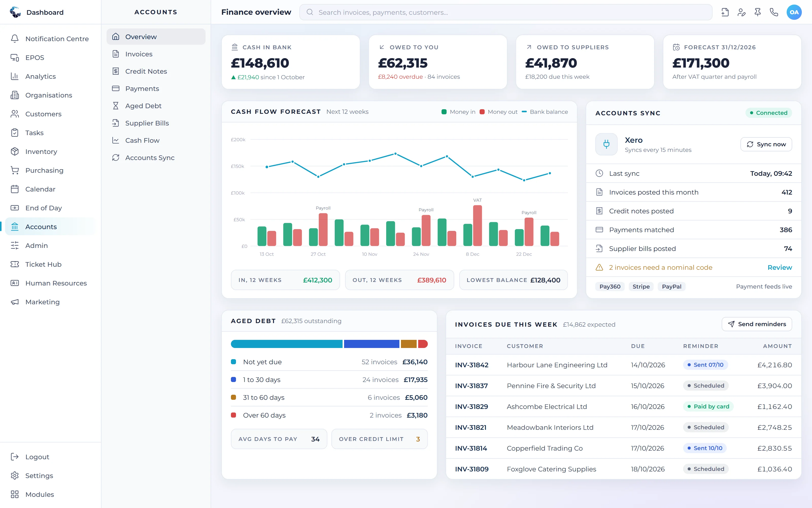Click the Marketing megaphone icon

tap(15, 302)
